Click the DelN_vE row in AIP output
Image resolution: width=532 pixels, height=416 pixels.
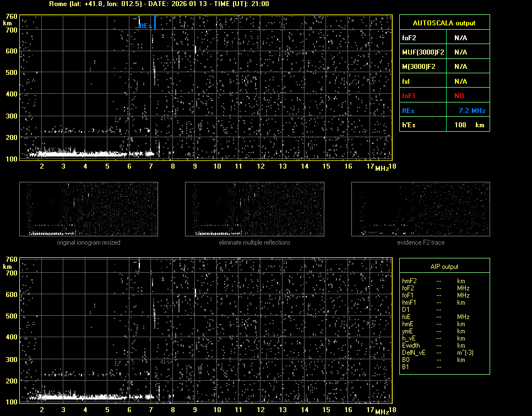click(x=413, y=353)
